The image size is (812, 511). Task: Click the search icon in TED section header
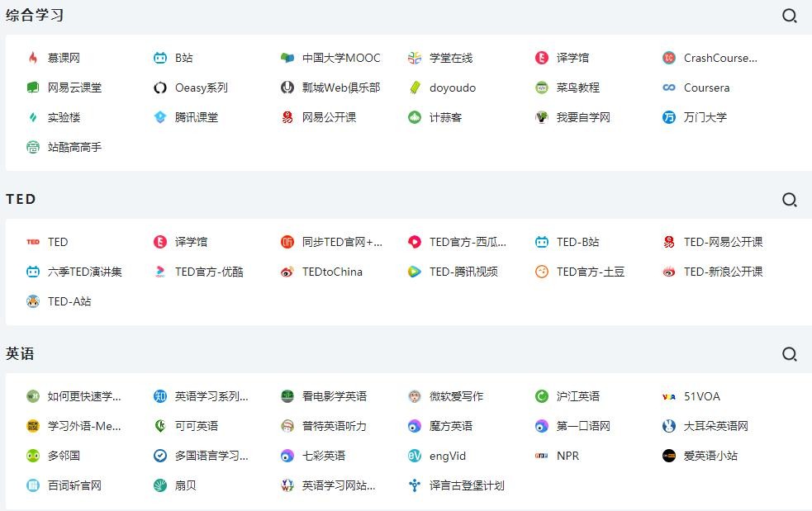[790, 200]
